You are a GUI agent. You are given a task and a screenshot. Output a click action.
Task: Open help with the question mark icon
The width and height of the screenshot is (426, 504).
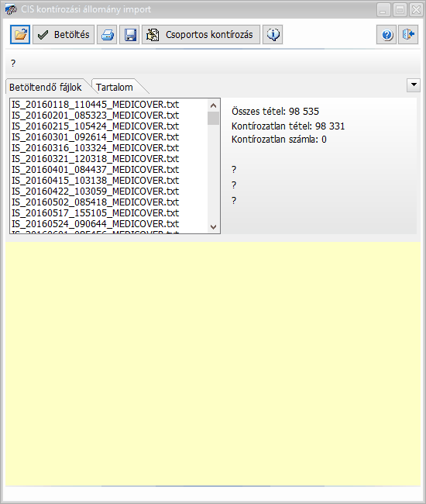click(386, 34)
